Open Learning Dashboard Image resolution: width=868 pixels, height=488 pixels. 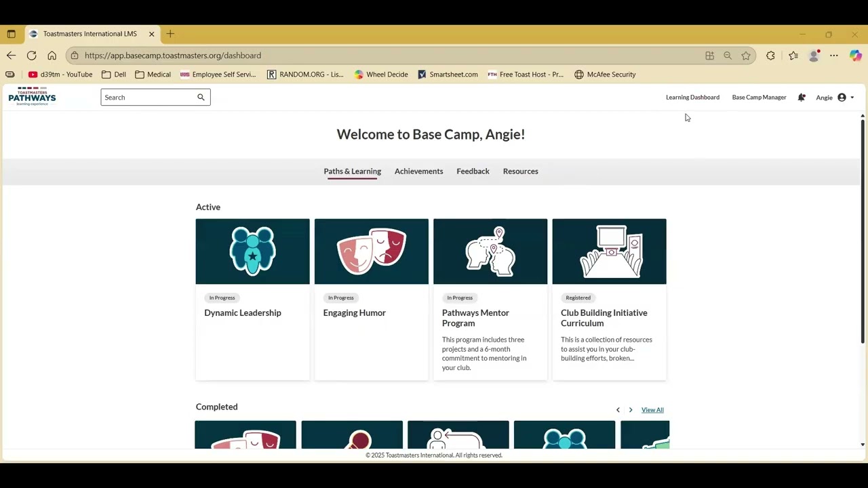692,98
